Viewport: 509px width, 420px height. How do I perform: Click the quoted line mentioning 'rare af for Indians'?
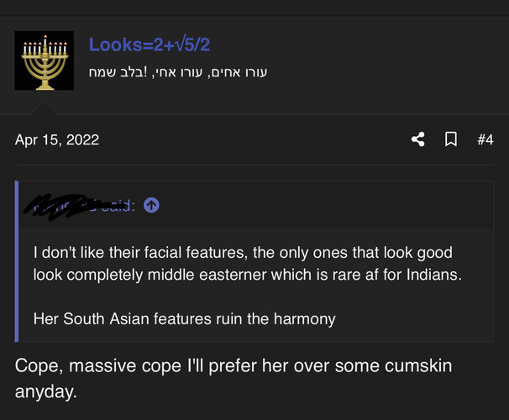pyautogui.click(x=247, y=275)
